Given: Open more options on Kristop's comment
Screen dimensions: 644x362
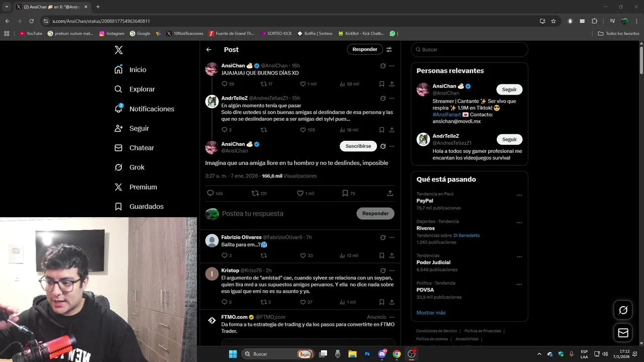Looking at the screenshot, I should point(392,270).
